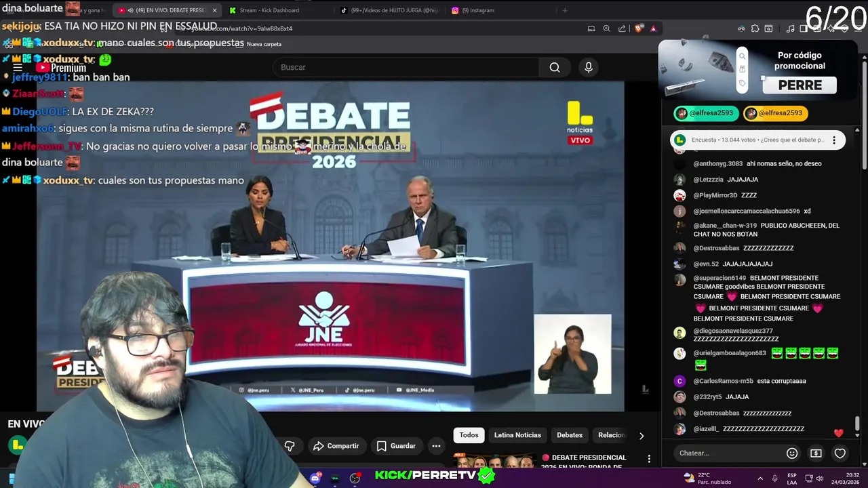The height and width of the screenshot is (488, 868).
Task: Open emoji picker in live chat
Action: click(x=792, y=453)
